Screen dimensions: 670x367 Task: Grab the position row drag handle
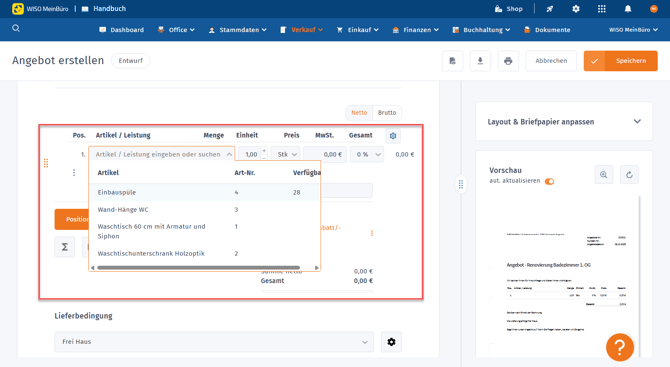[x=46, y=163]
